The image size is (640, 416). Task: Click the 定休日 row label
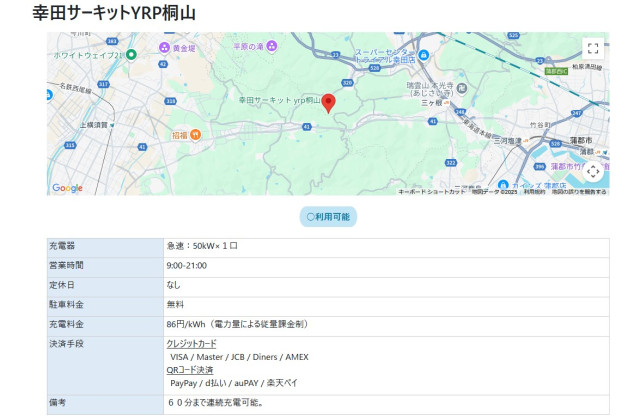coord(62,285)
